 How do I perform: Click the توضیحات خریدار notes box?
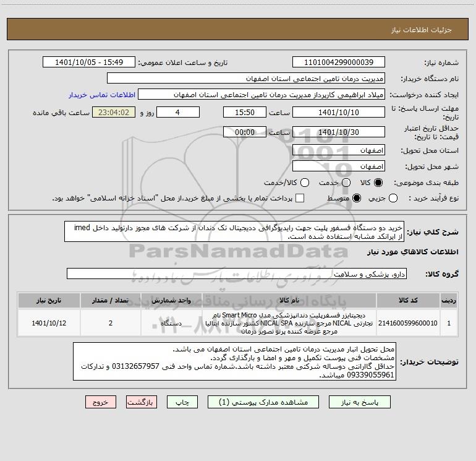pyautogui.click(x=234, y=361)
